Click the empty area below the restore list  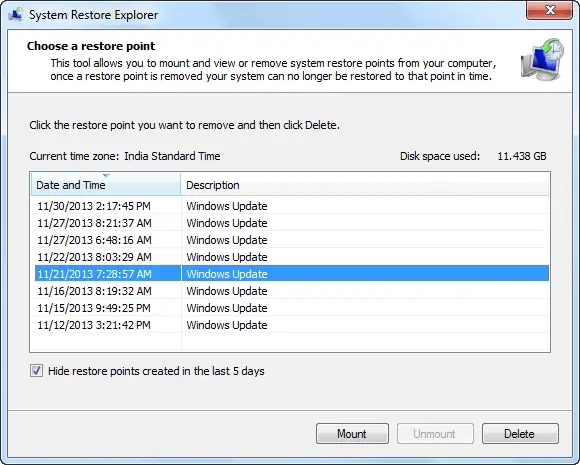[x=290, y=342]
